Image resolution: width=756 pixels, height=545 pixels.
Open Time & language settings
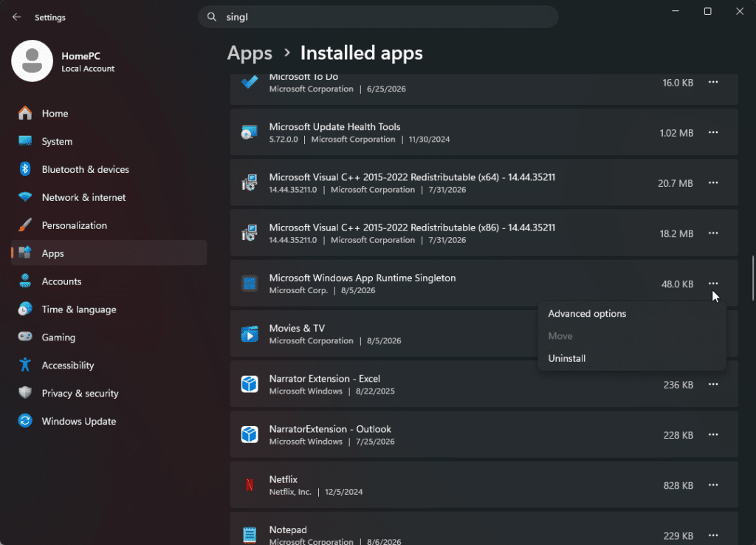tap(109, 309)
